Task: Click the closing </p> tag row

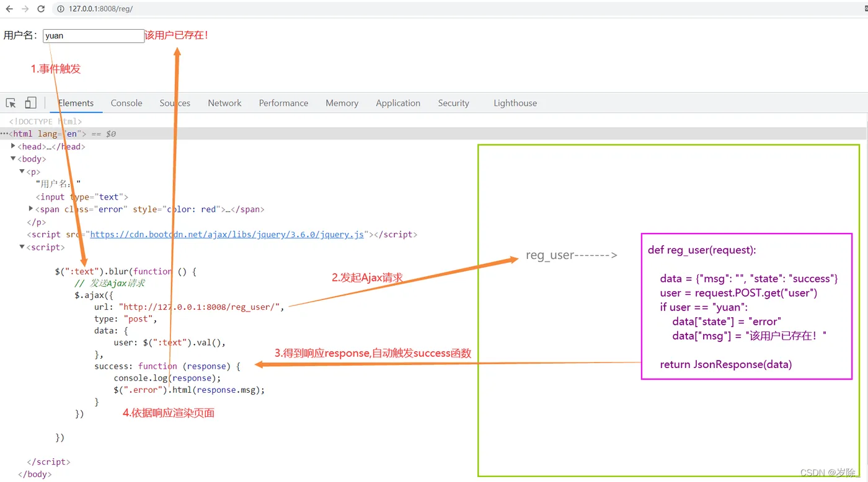Action: click(36, 222)
